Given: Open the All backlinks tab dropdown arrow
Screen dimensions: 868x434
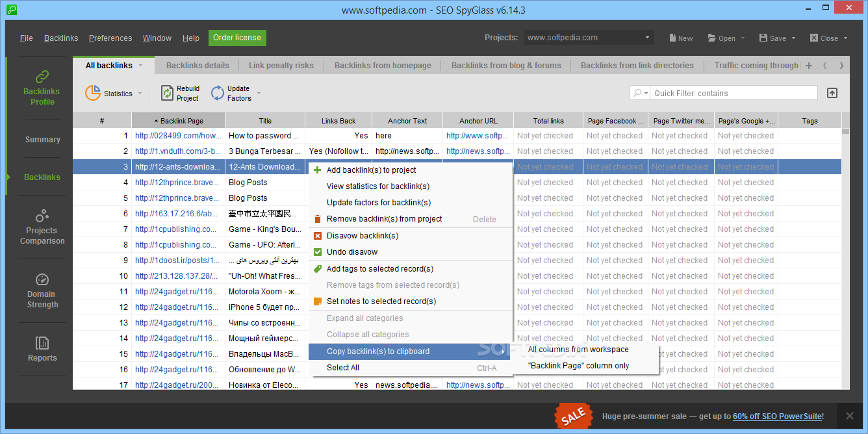Looking at the screenshot, I should click(x=139, y=66).
